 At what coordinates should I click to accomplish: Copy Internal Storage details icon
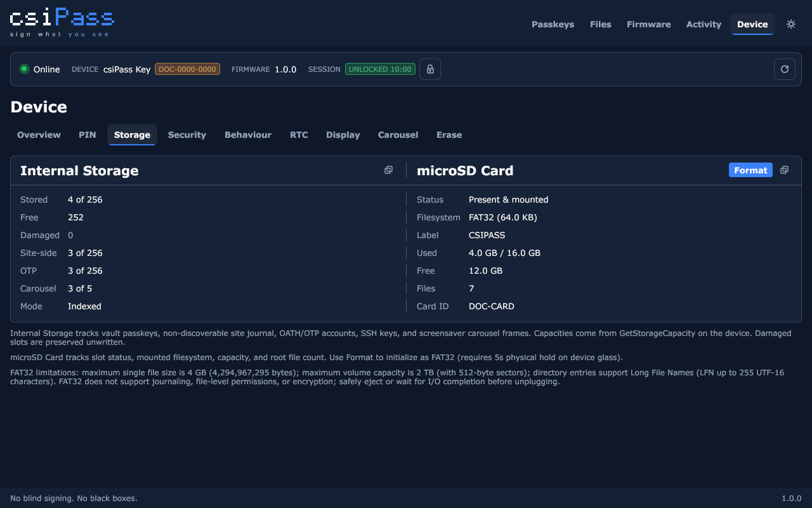click(x=388, y=170)
